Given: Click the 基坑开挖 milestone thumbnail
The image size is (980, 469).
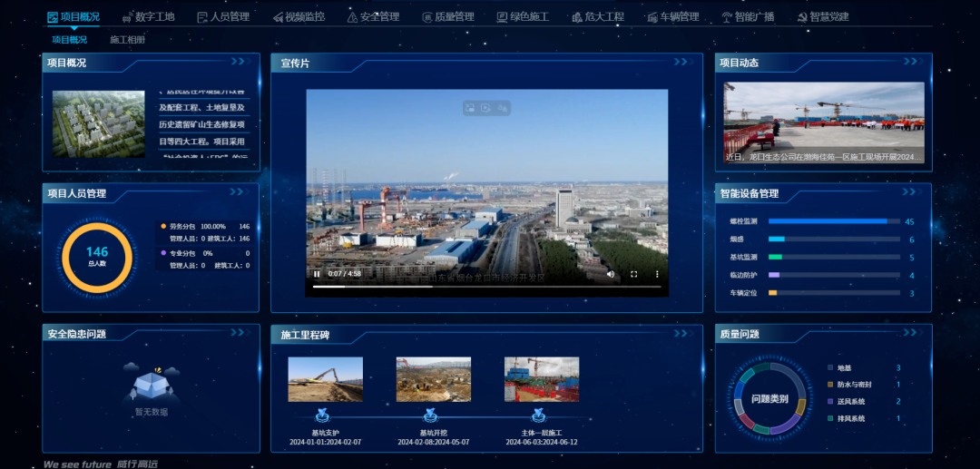Looking at the screenshot, I should pyautogui.click(x=433, y=379).
